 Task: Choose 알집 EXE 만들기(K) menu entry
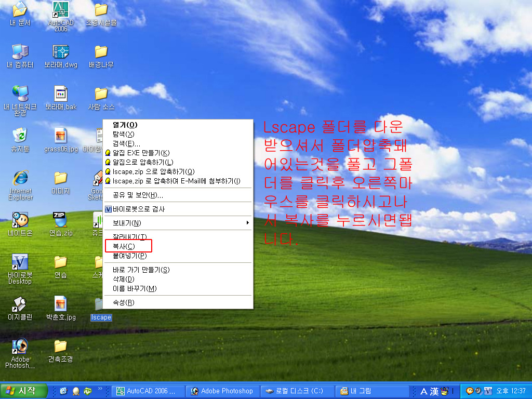click(x=178, y=153)
